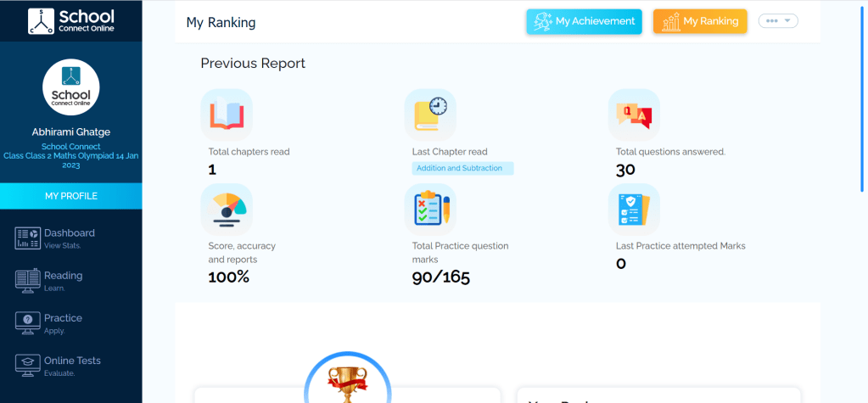Click the Addition and Subtraction chapter tag
The height and width of the screenshot is (403, 868).
[x=462, y=168]
